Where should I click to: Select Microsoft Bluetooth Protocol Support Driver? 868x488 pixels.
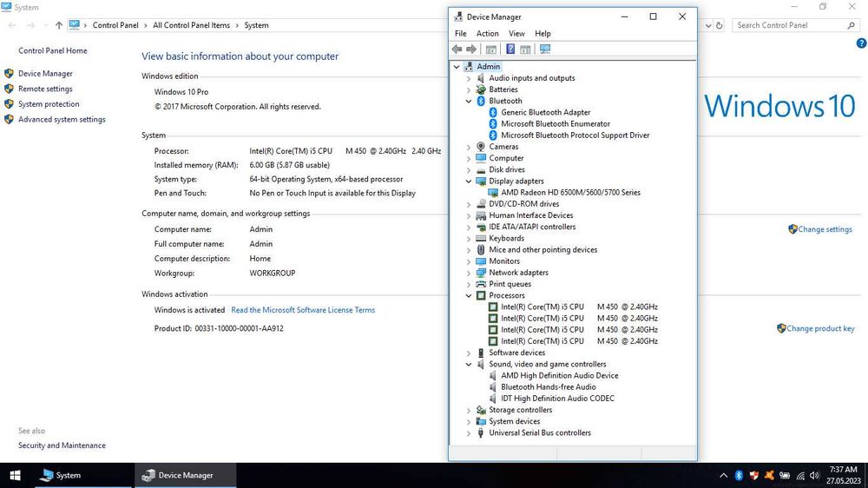coord(575,135)
